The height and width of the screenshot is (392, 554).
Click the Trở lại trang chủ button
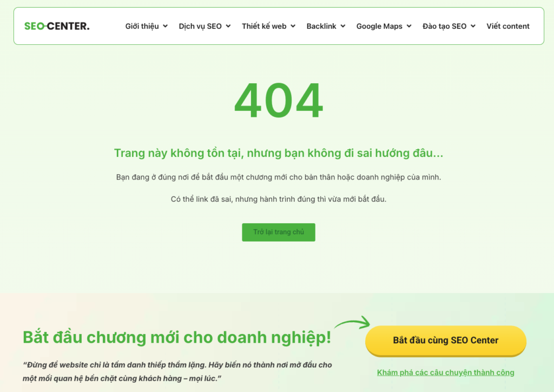pyautogui.click(x=279, y=232)
